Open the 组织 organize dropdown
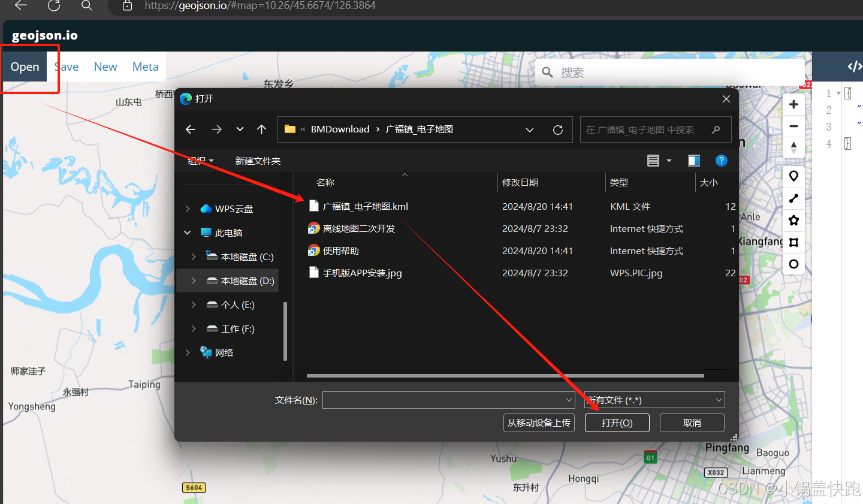The image size is (863, 504). pos(200,161)
